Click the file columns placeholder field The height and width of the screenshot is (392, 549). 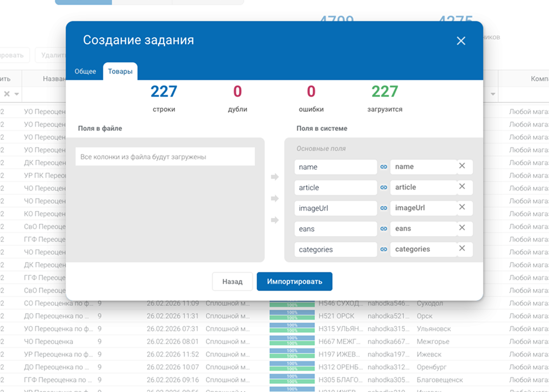165,157
